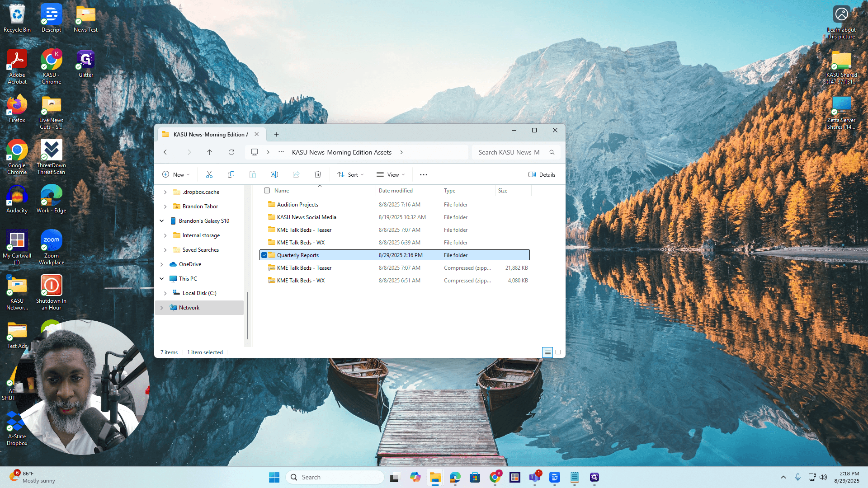This screenshot has width=868, height=488.
Task: Open Shutdown In an Hour shortcut
Action: coord(51,292)
